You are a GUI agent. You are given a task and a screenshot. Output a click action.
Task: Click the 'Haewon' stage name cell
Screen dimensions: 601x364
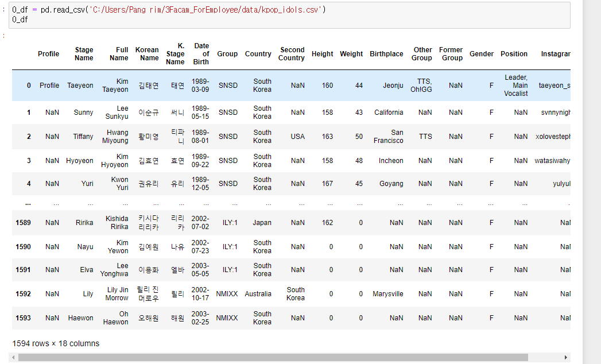80,318
